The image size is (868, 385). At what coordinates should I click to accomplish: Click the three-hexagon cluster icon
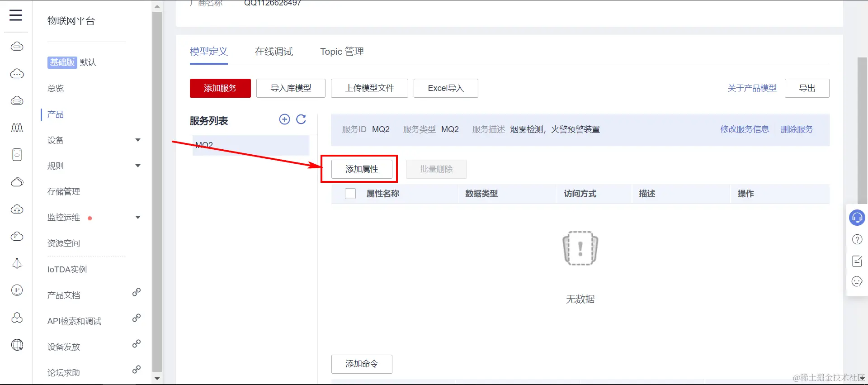(17, 318)
